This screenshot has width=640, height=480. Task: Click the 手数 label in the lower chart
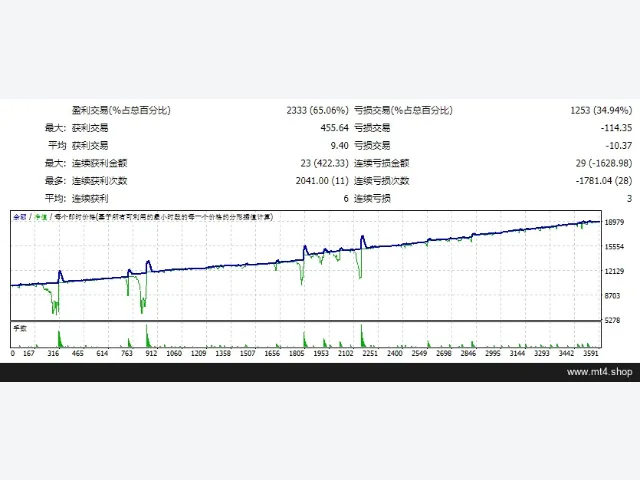coord(20,328)
